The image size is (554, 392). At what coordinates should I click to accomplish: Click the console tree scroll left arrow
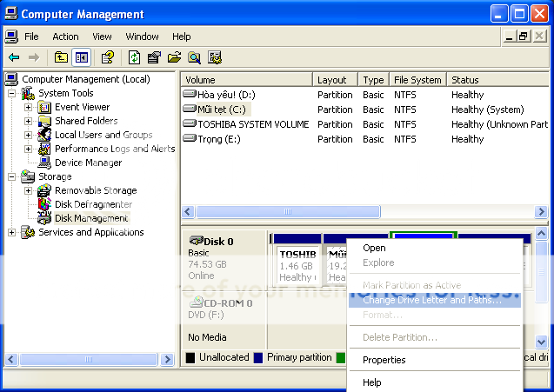pyautogui.click(x=11, y=360)
